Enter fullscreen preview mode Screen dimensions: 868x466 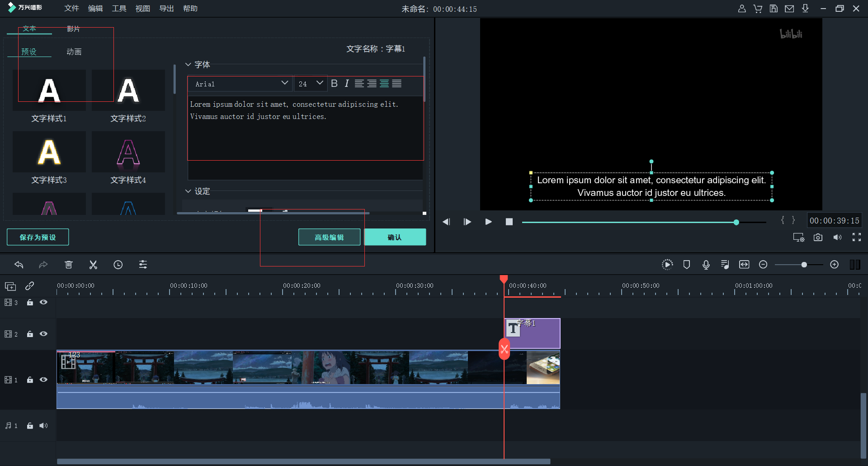coord(856,238)
